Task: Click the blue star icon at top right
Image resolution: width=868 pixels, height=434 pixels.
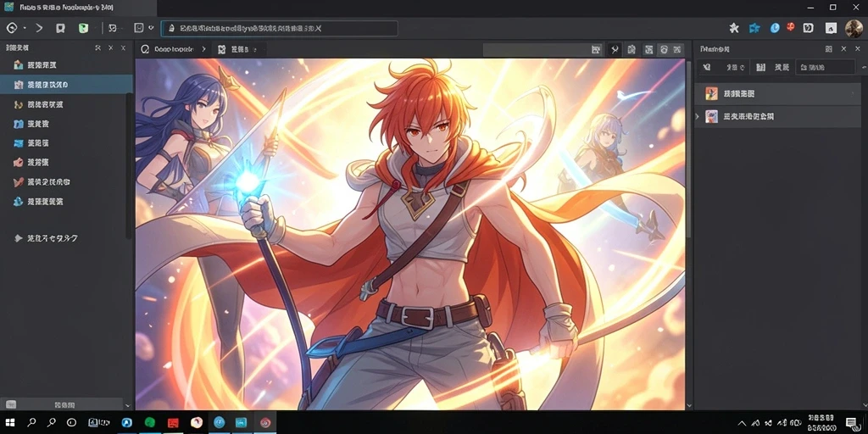Action: [x=754, y=28]
